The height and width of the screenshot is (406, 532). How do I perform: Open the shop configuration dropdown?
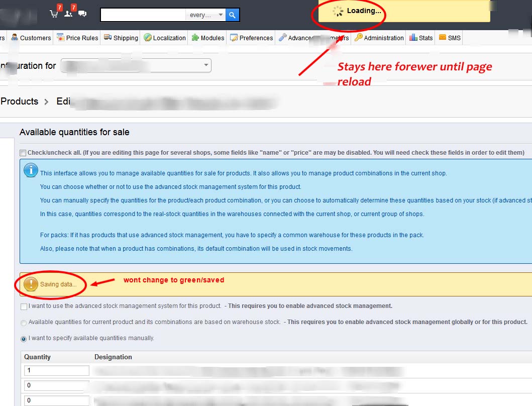coord(136,65)
